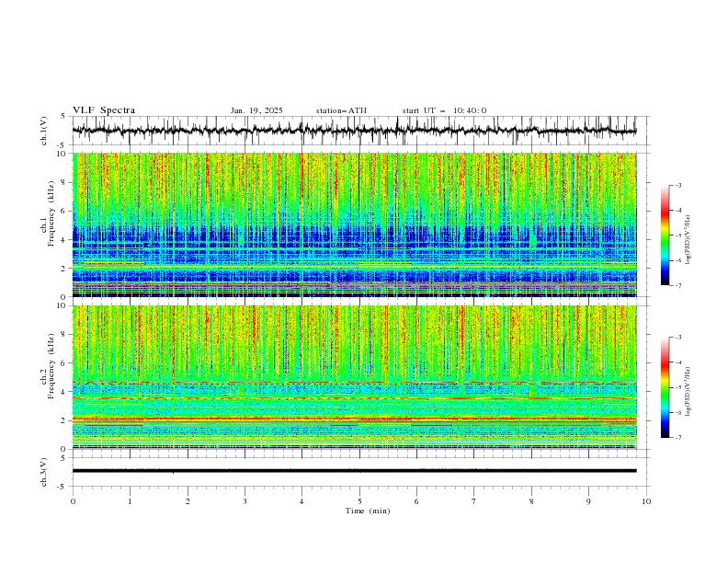Select the "station=ATH" label
The height and width of the screenshot is (563, 728).
(341, 110)
